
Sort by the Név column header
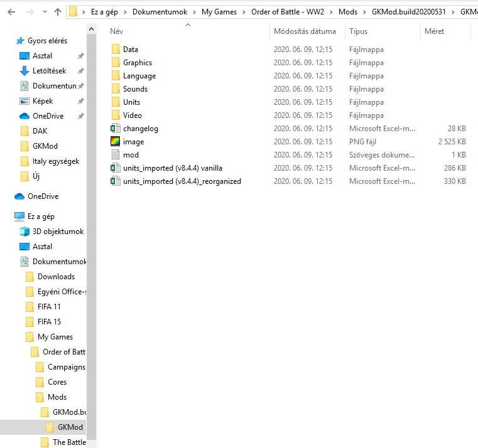coord(116,31)
